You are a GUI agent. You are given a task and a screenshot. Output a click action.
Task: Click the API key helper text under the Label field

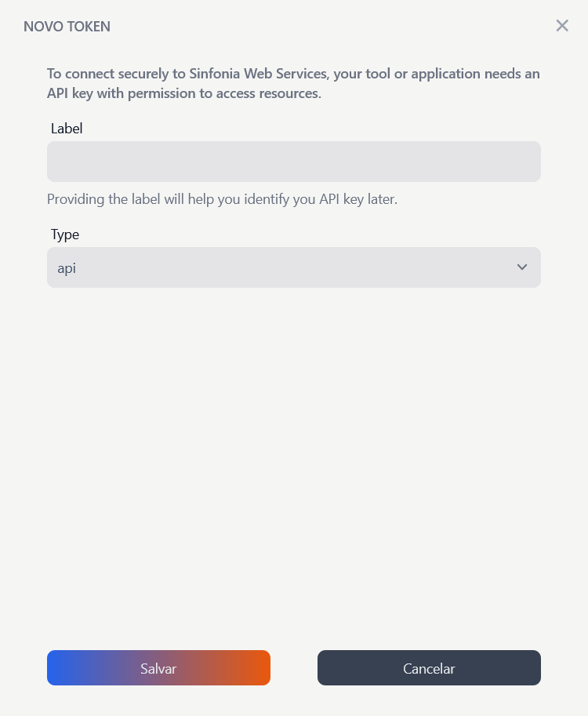[x=223, y=198]
